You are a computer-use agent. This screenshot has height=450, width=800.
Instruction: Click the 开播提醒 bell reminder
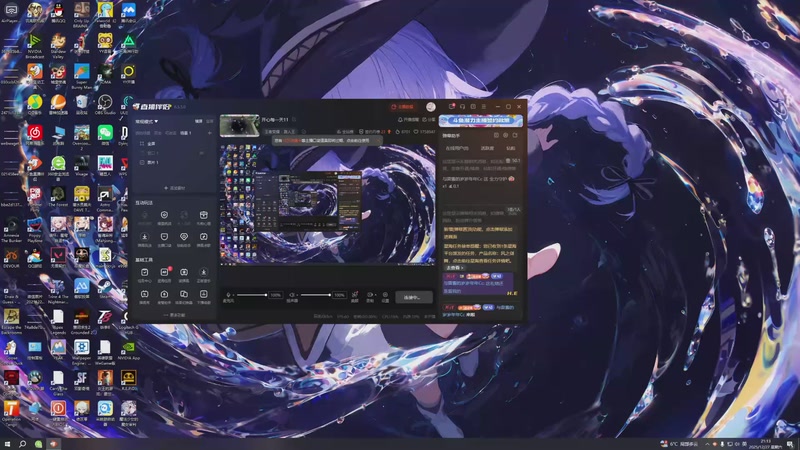click(408, 119)
